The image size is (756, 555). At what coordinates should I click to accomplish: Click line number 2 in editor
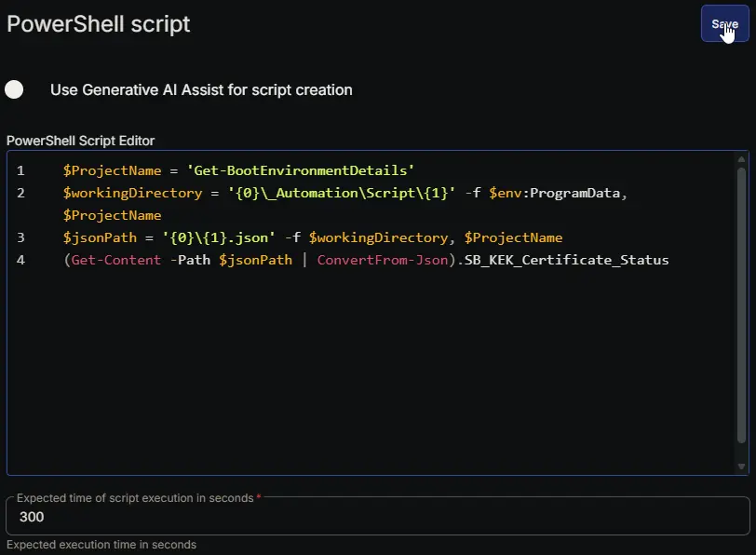[x=20, y=193]
